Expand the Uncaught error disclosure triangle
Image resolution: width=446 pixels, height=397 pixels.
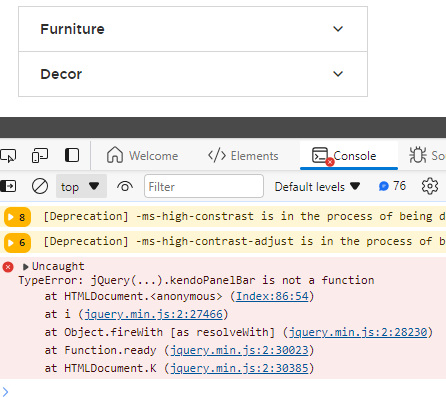click(25, 267)
